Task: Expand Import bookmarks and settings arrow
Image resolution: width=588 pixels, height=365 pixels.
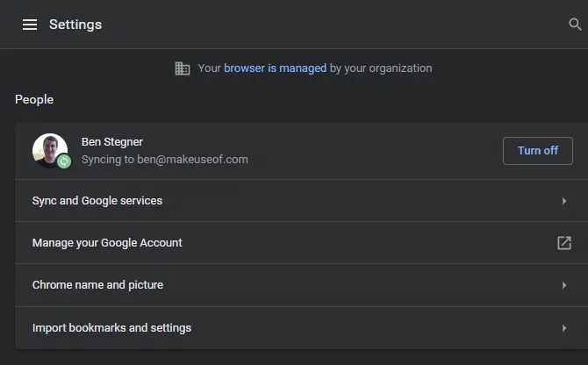Action: coord(564,328)
